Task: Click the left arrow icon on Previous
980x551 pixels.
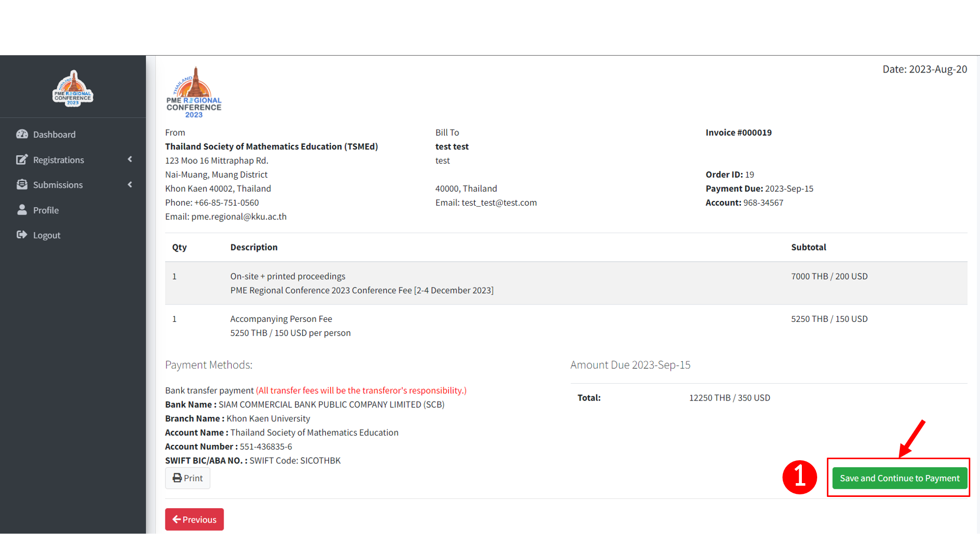Action: coord(177,519)
